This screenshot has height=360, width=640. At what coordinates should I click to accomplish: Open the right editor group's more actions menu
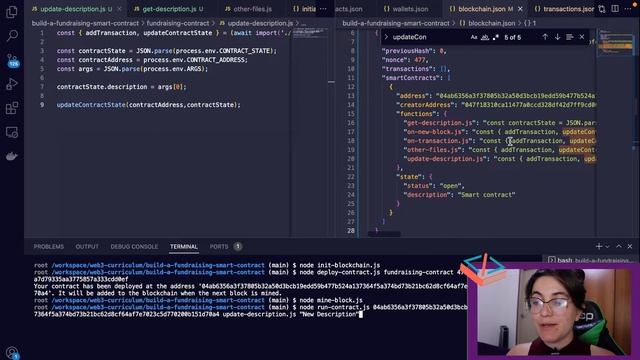(x=628, y=9)
